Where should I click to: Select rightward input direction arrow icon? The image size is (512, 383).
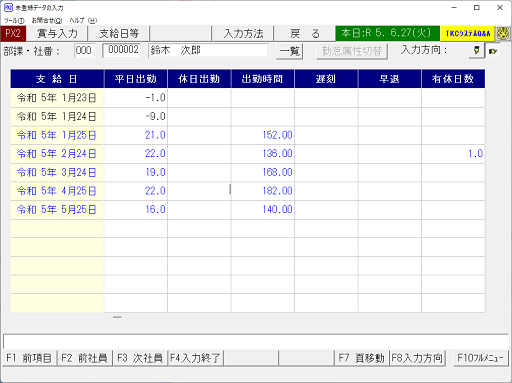tap(493, 51)
